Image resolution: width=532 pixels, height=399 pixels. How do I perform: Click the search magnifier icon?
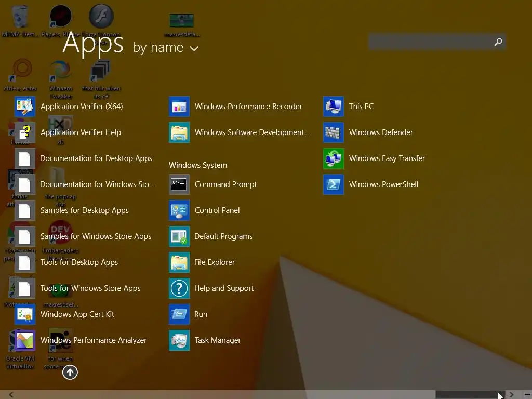pyautogui.click(x=498, y=42)
